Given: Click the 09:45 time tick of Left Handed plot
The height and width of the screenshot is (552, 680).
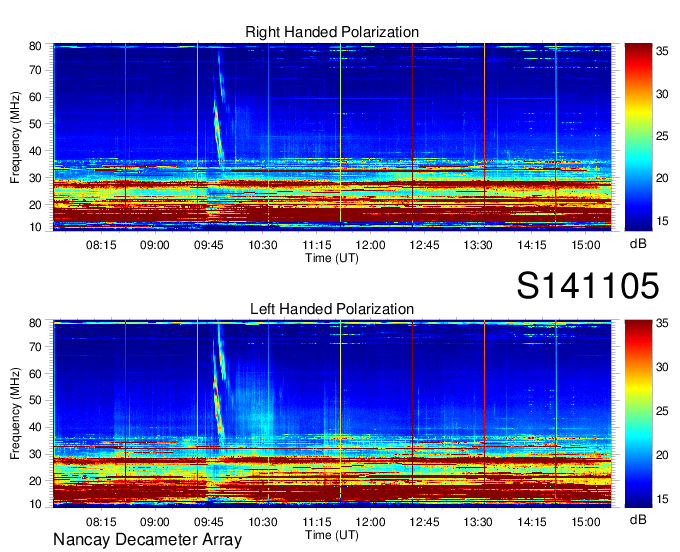Looking at the screenshot, I should 209,522.
